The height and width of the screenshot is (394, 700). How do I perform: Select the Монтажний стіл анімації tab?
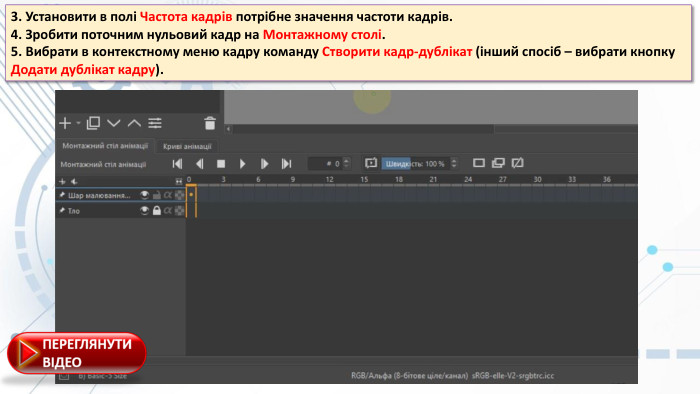pos(105,145)
